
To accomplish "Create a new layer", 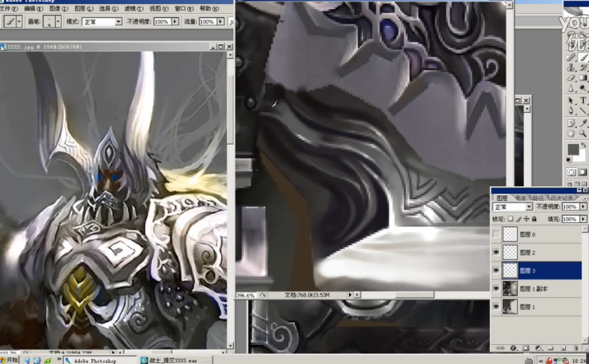I will (x=564, y=348).
